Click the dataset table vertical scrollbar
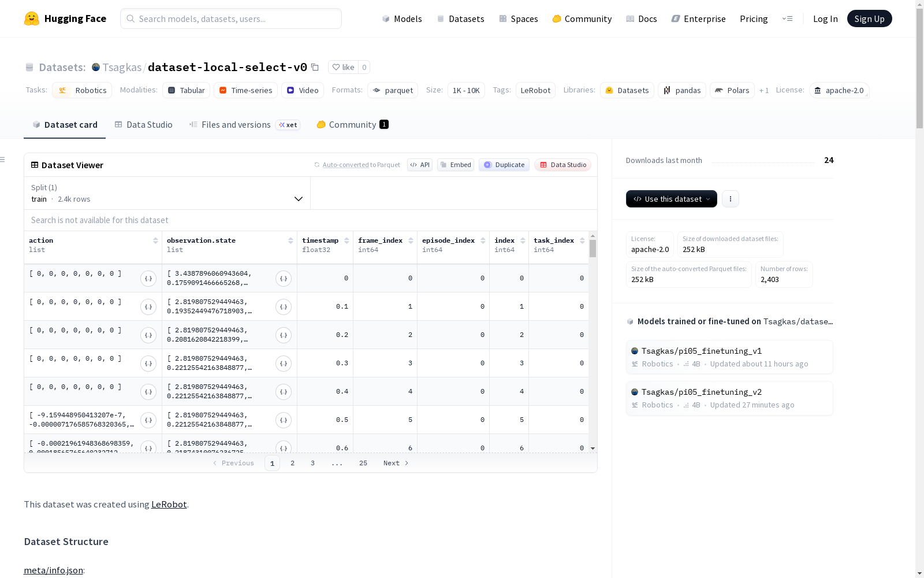 click(x=593, y=249)
